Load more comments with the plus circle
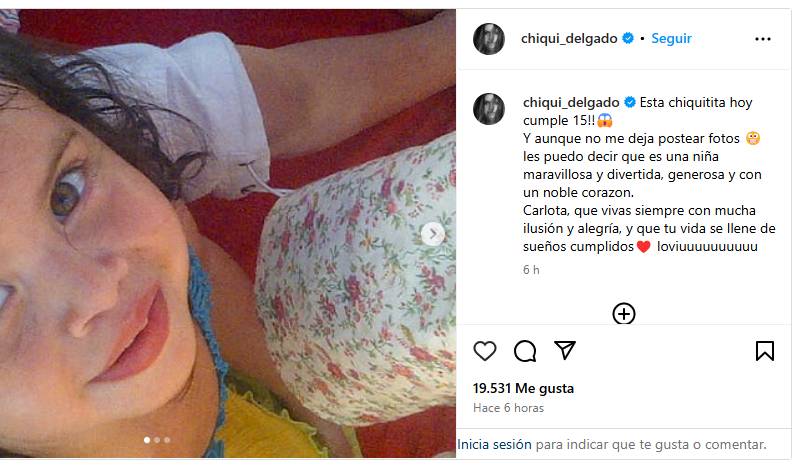 tap(624, 313)
